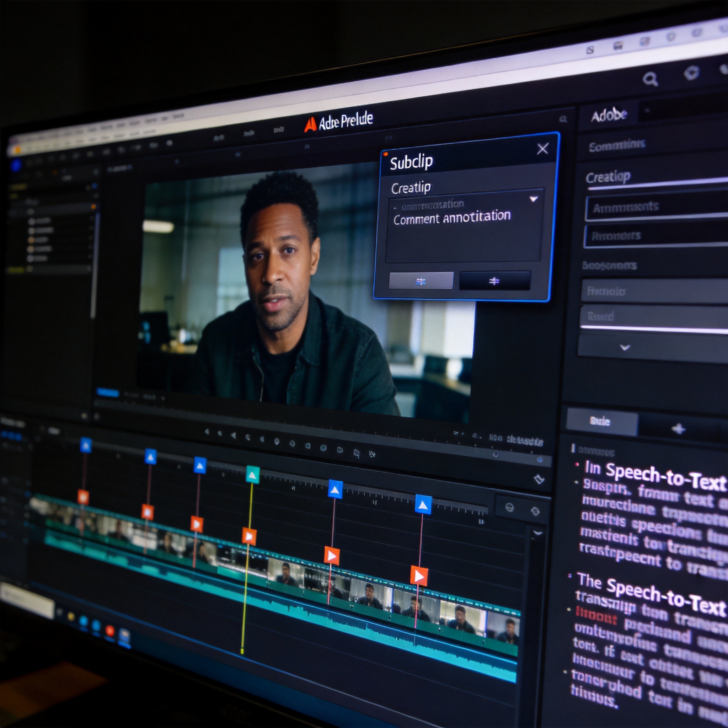Click the first outlined field under Creatlop

657,207
